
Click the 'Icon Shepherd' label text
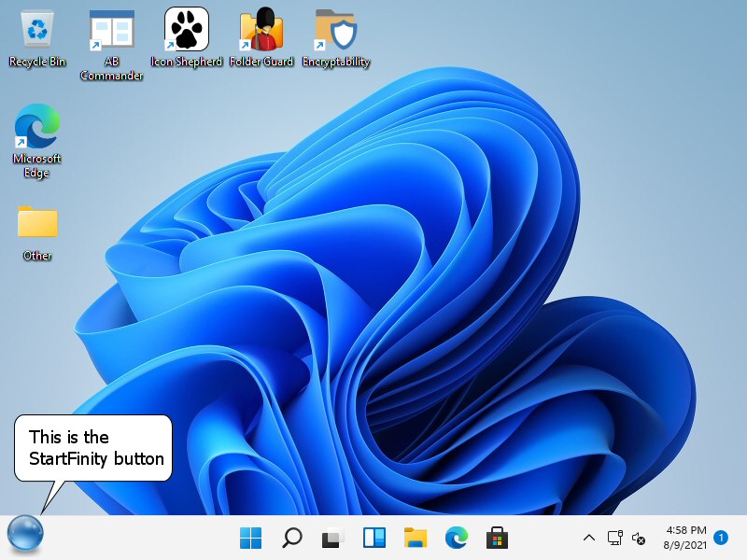pyautogui.click(x=187, y=62)
